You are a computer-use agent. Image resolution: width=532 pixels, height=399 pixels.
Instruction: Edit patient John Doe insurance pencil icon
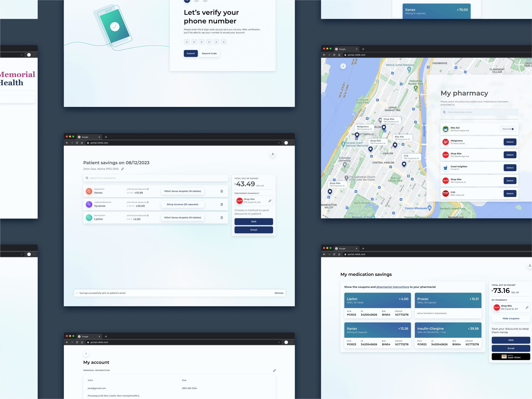pos(123,169)
